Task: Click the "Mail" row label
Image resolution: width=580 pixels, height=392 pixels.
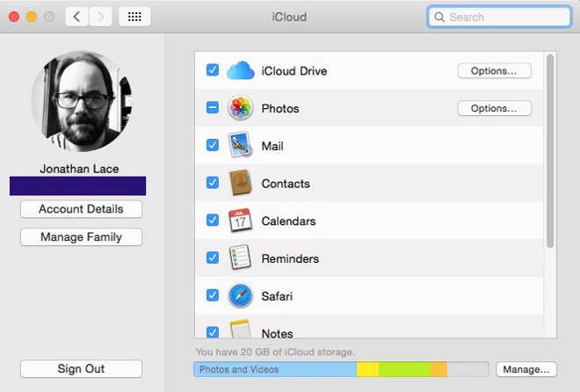Action: pos(272,146)
